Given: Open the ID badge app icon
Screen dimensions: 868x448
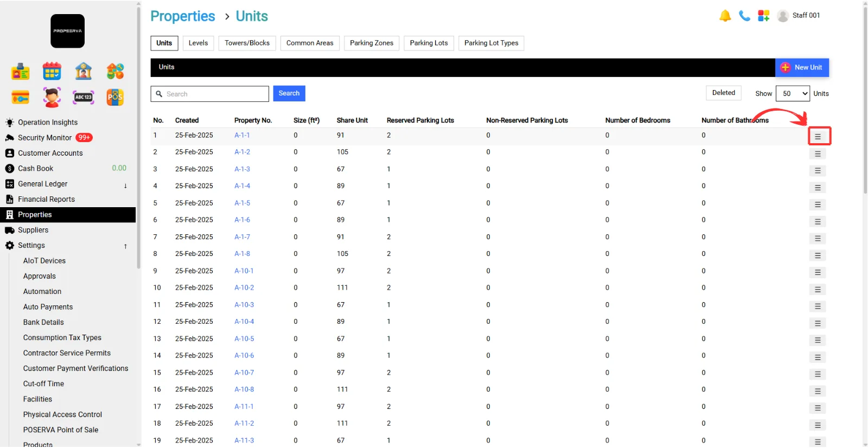Looking at the screenshot, I should pyautogui.click(x=21, y=71).
